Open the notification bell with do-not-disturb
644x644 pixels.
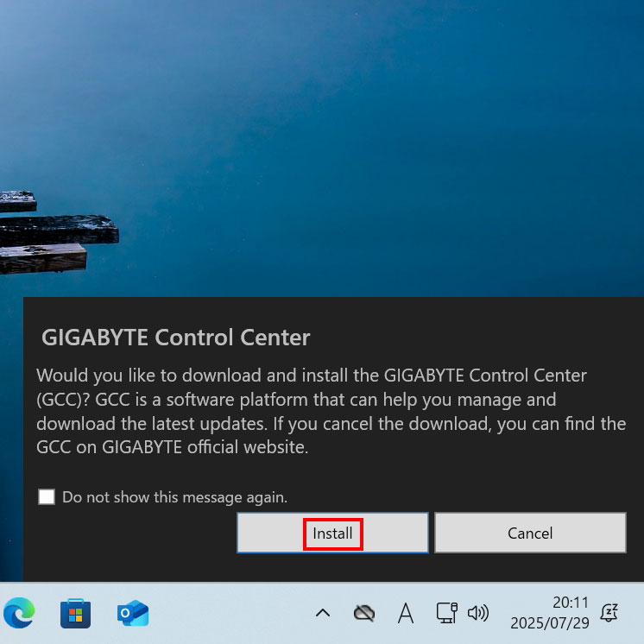pyautogui.click(x=609, y=612)
